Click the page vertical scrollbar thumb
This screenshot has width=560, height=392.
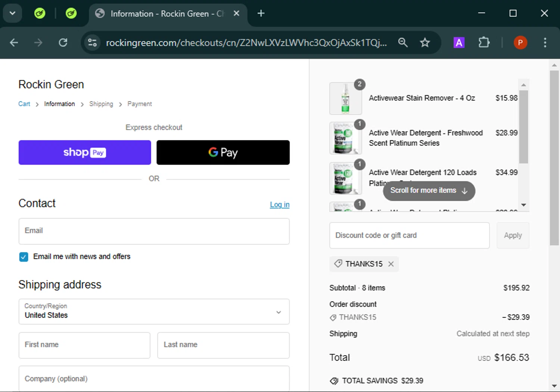pos(554,158)
